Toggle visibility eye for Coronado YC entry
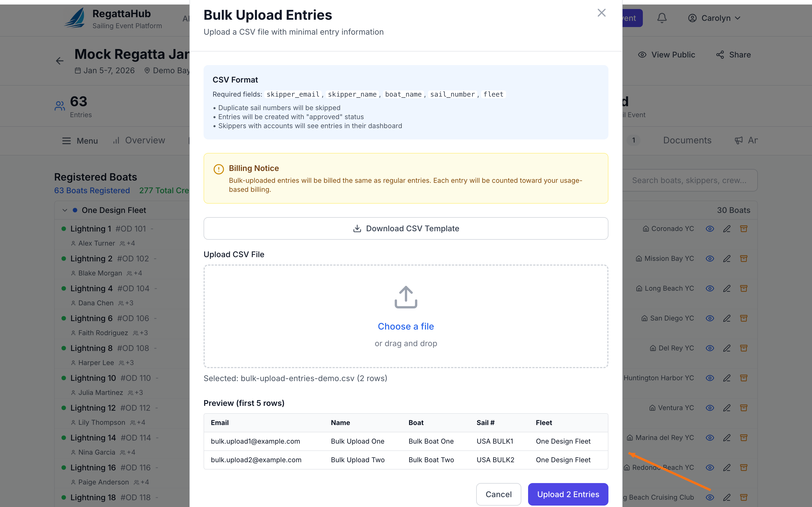 710,229
